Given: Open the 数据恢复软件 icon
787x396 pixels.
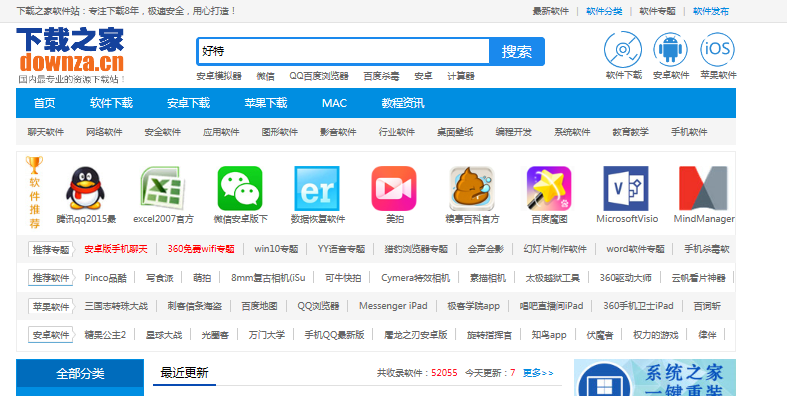Looking at the screenshot, I should (x=317, y=188).
